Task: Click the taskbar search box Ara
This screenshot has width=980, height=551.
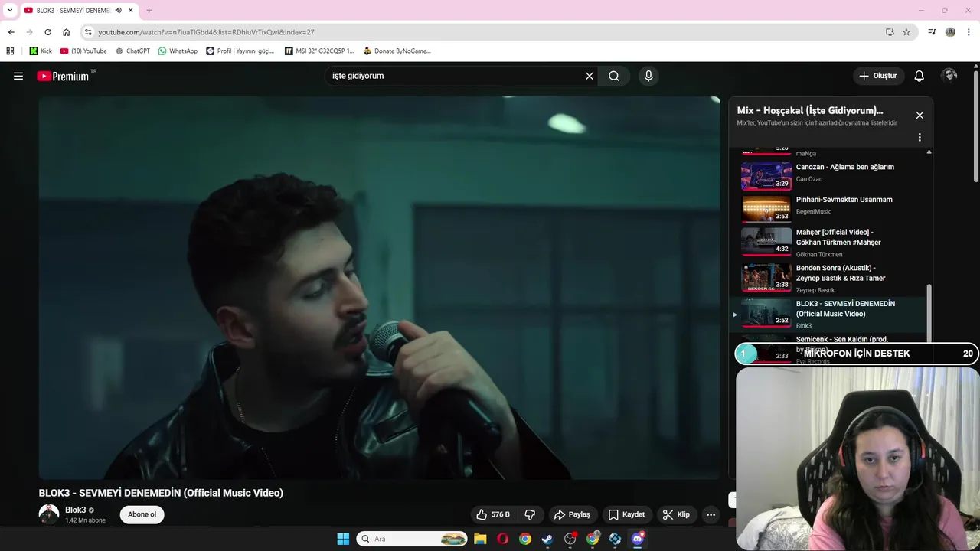Action: 412,539
